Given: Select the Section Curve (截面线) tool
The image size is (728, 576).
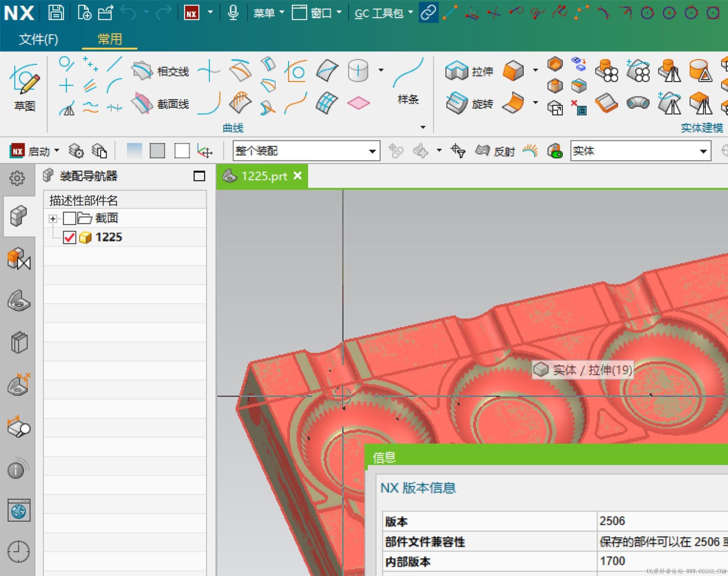Looking at the screenshot, I should click(160, 103).
